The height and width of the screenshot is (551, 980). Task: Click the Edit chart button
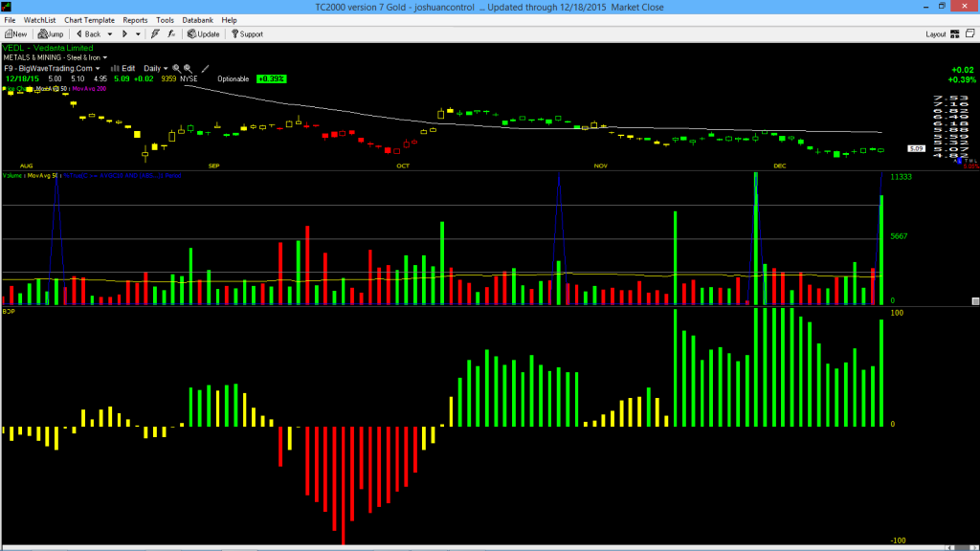point(123,69)
